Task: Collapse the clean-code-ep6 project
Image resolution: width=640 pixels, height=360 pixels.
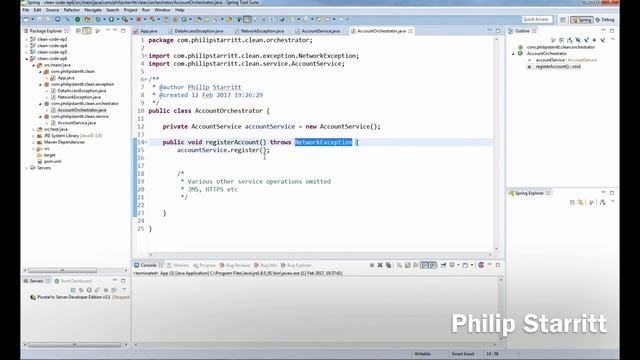Action: pos(27,59)
